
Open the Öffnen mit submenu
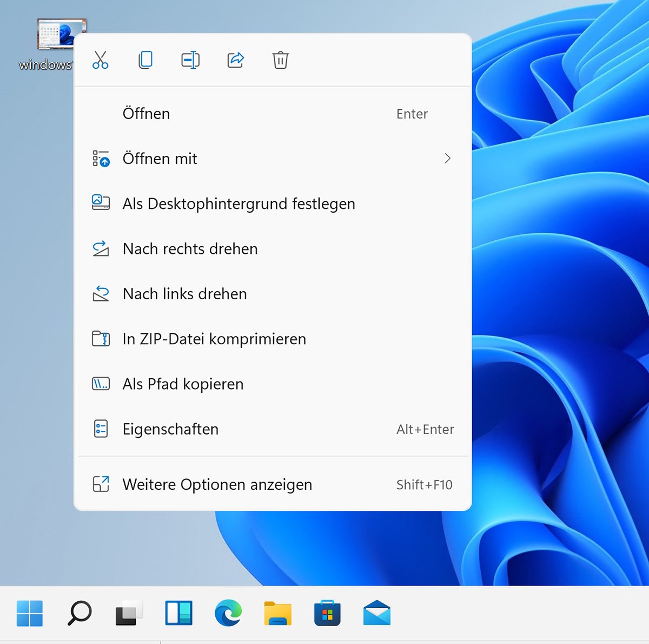pyautogui.click(x=273, y=159)
